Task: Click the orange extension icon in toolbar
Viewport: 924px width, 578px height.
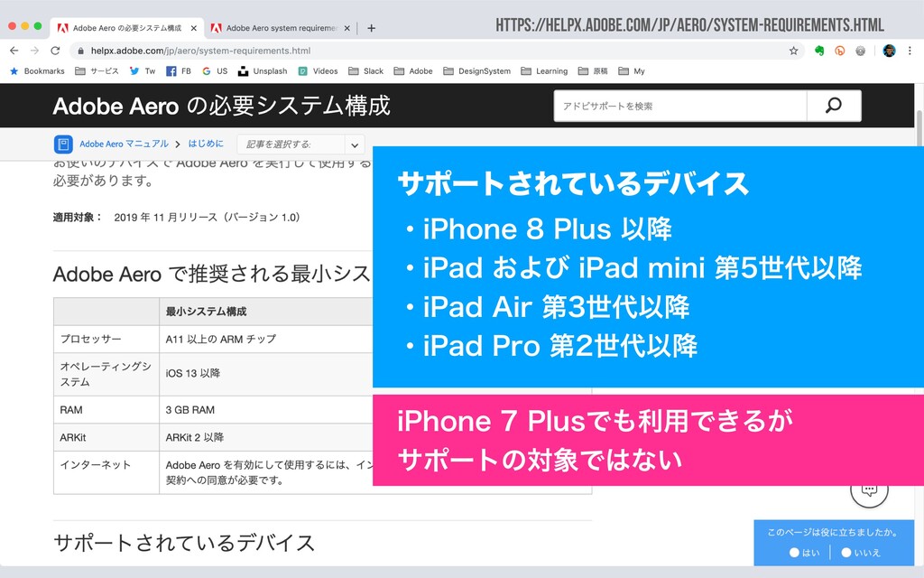Action: click(840, 51)
